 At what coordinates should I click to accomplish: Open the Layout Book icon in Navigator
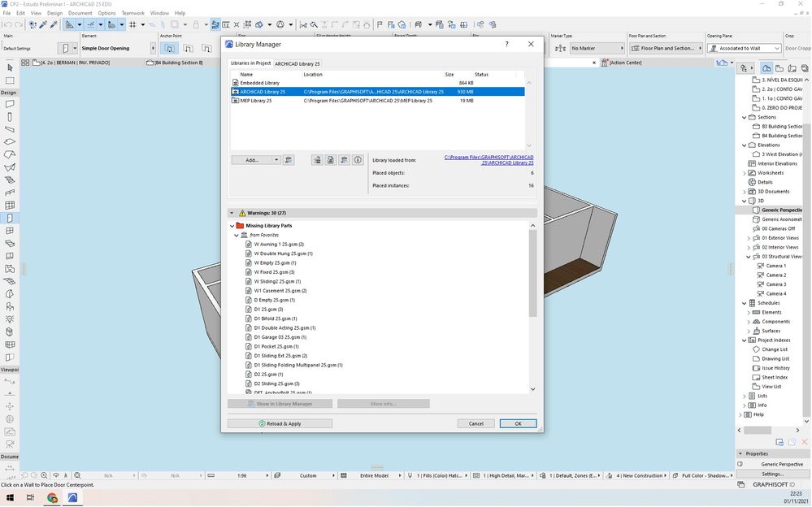pyautogui.click(x=792, y=67)
